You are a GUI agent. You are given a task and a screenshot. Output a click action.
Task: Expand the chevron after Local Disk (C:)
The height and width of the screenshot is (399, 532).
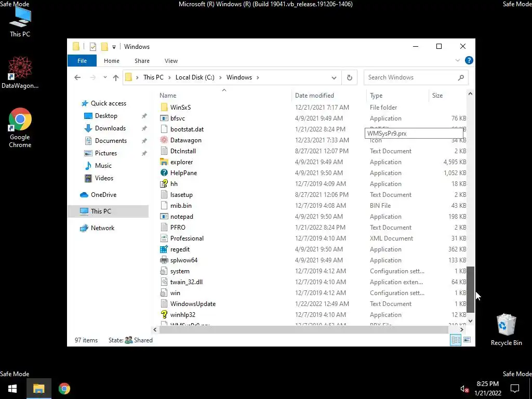[x=220, y=77]
